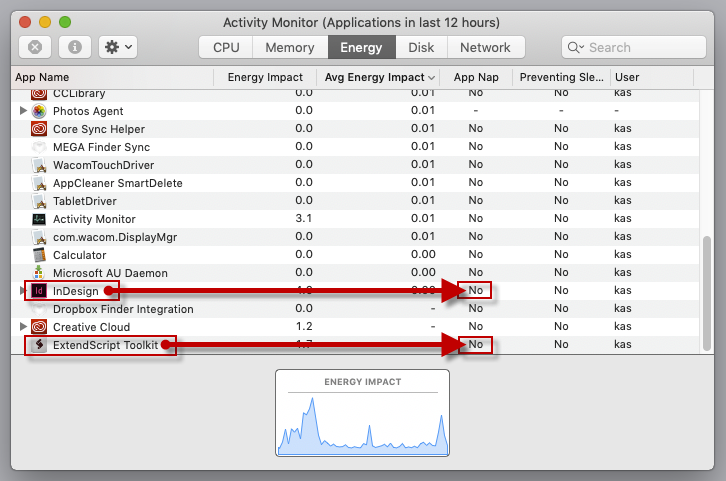Click the stop process (X) toolbar button

click(x=35, y=47)
